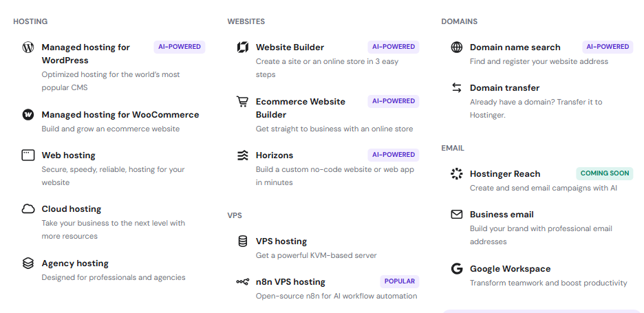The height and width of the screenshot is (313, 644).
Task: Click the Coming Soon badge on Hostinger Reach
Action: 605,173
